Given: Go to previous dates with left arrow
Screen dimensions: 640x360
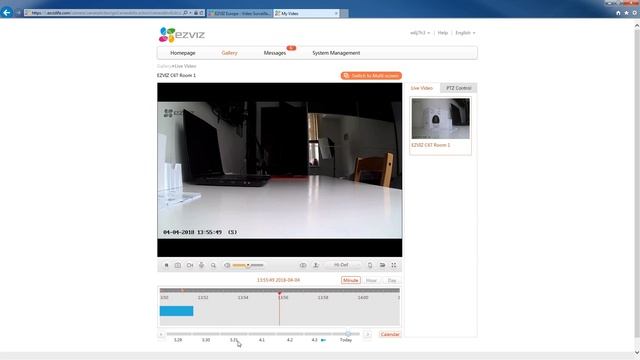Looking at the screenshot, I should (x=161, y=334).
